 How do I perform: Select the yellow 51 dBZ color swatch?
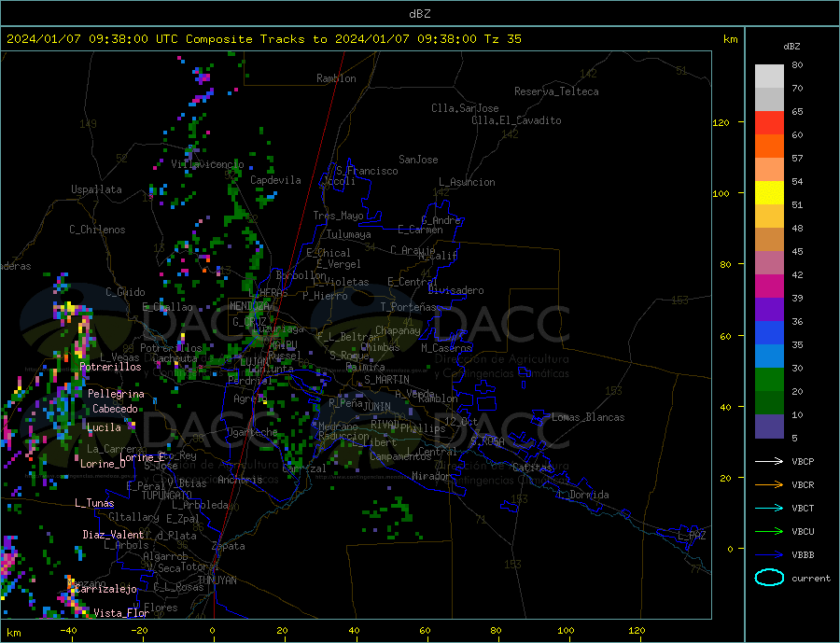769,193
